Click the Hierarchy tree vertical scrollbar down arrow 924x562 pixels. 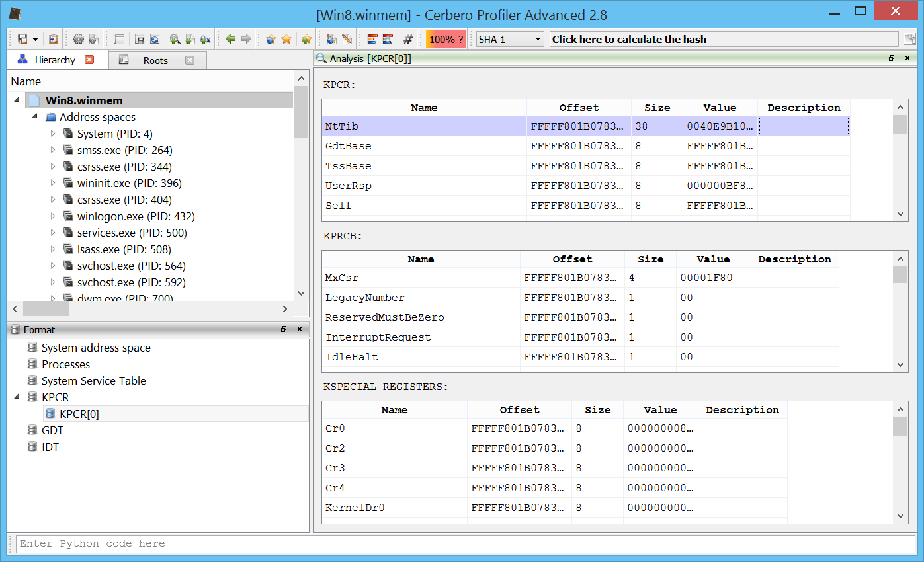click(x=302, y=293)
